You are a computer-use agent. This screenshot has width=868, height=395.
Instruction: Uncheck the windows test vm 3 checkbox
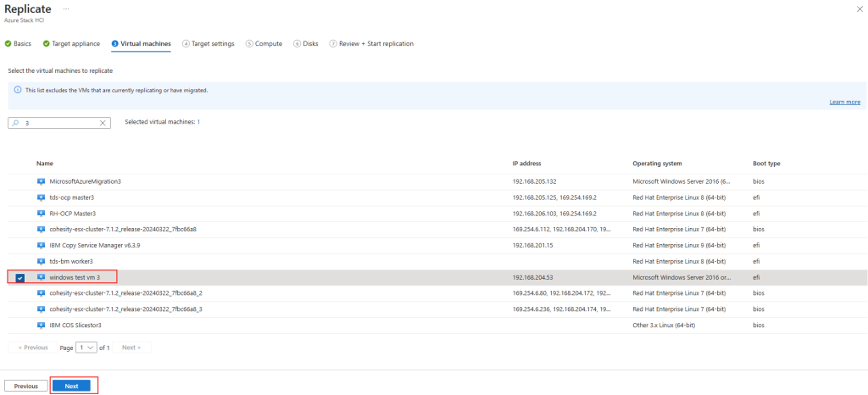(20, 278)
